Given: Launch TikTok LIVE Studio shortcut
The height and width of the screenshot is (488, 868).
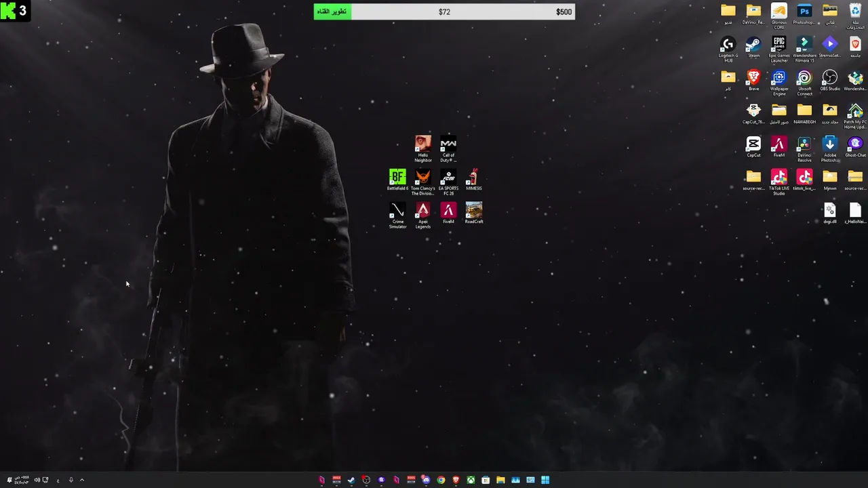Looking at the screenshot, I should coord(779,182).
